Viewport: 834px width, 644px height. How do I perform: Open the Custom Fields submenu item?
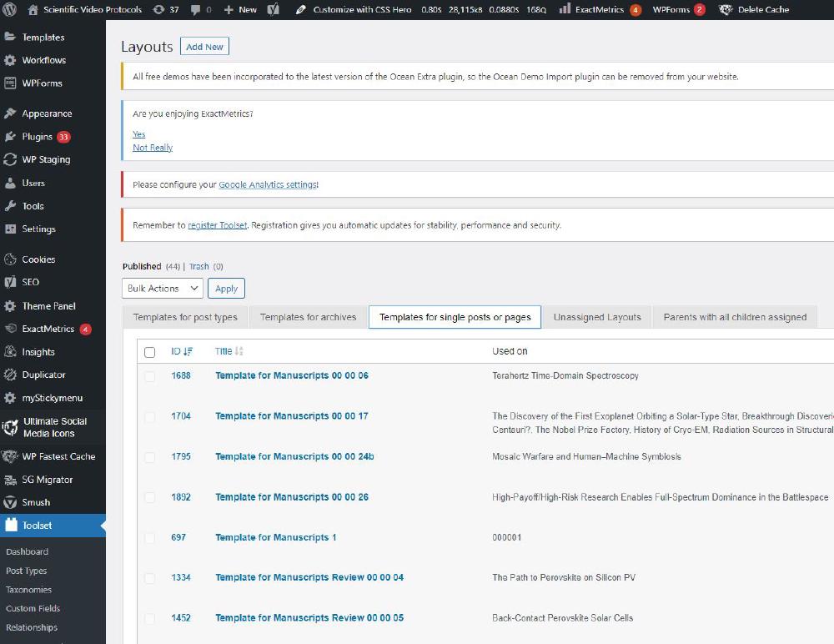pos(33,608)
